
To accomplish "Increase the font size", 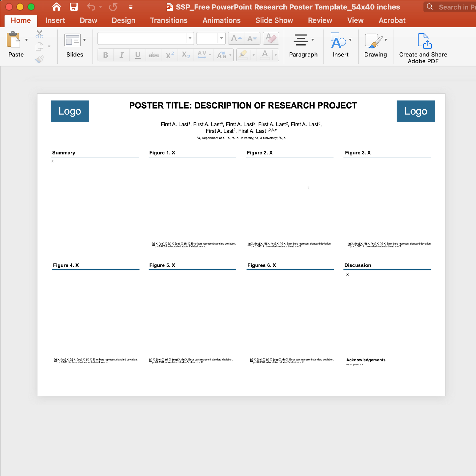I will (x=236, y=38).
